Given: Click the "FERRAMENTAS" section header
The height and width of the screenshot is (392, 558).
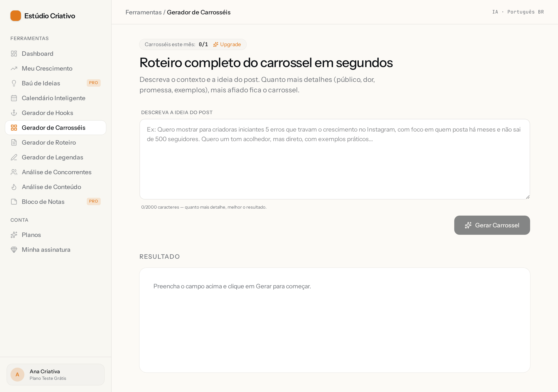Looking at the screenshot, I should pos(29,38).
